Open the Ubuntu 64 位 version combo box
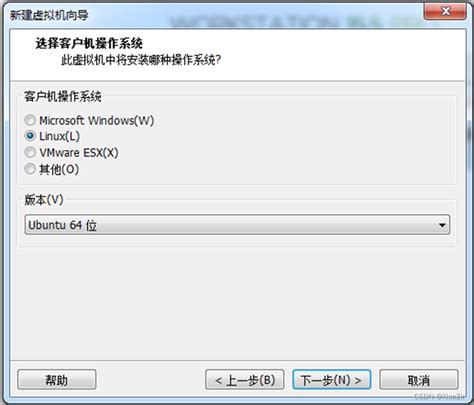 point(237,225)
